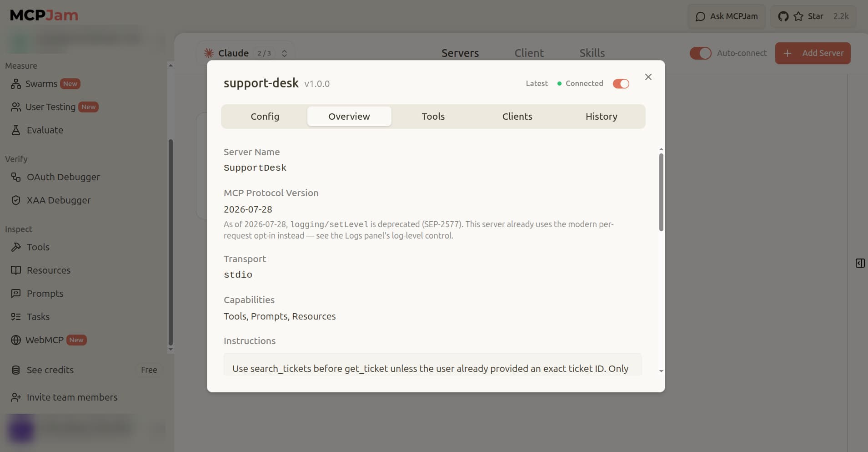Open the Skills top tab
868x452 pixels.
pos(592,53)
